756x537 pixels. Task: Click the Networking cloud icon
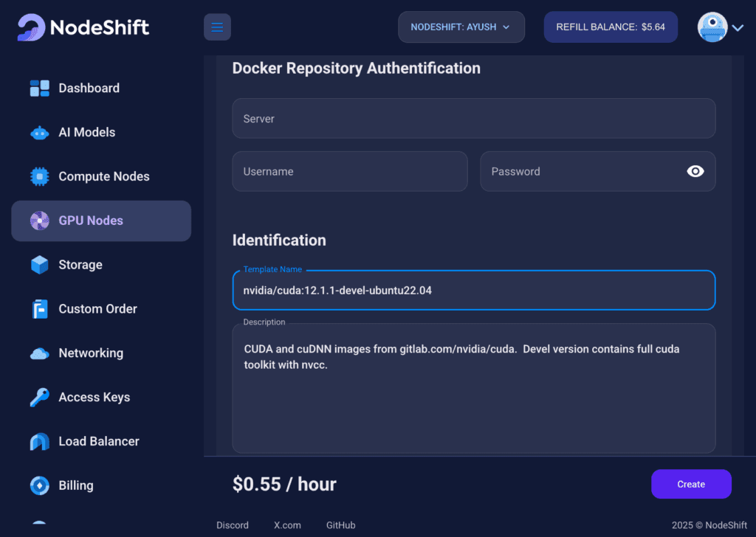40,353
